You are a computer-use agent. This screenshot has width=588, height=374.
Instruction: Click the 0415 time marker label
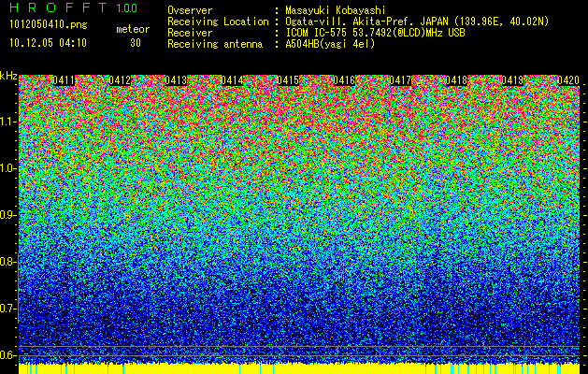click(x=288, y=80)
